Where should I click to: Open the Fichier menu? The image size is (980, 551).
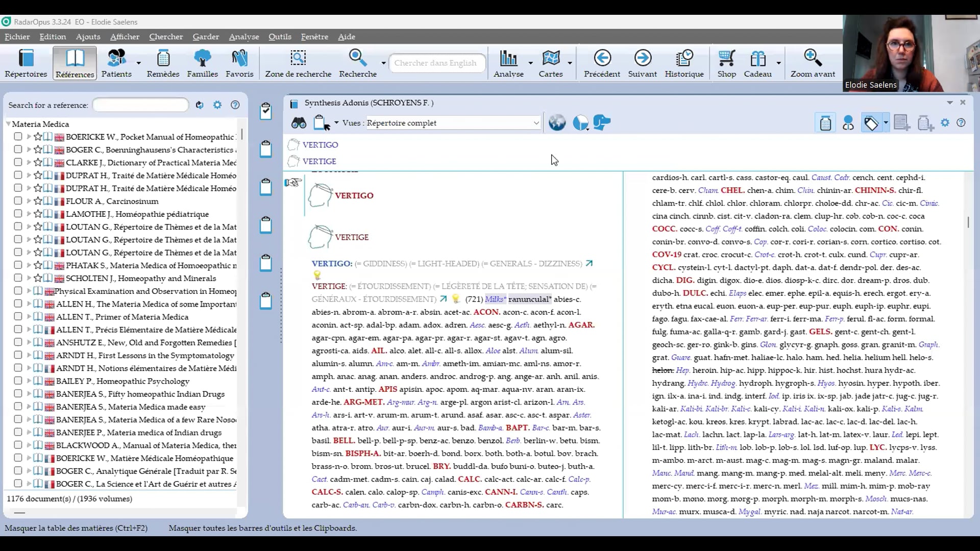tap(17, 37)
